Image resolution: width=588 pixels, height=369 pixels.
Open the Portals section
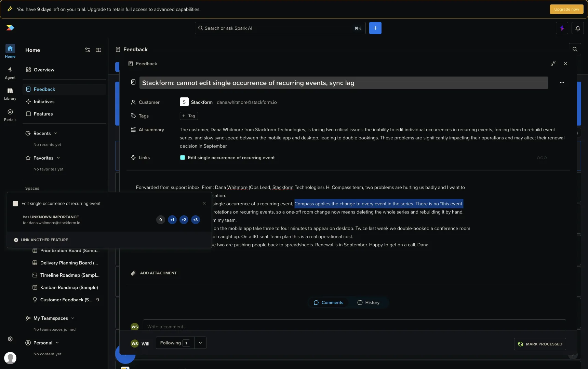tap(10, 115)
